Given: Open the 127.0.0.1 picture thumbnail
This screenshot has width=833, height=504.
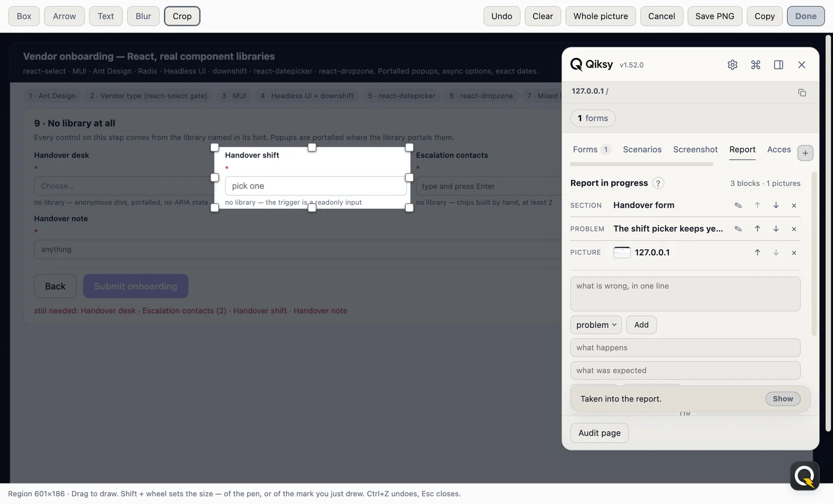Looking at the screenshot, I should pos(622,252).
